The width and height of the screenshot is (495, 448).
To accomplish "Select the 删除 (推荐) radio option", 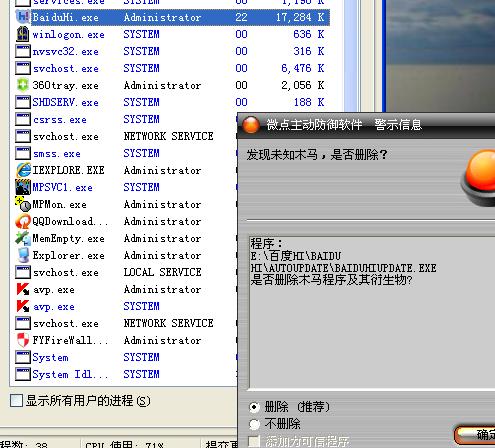I will point(254,407).
